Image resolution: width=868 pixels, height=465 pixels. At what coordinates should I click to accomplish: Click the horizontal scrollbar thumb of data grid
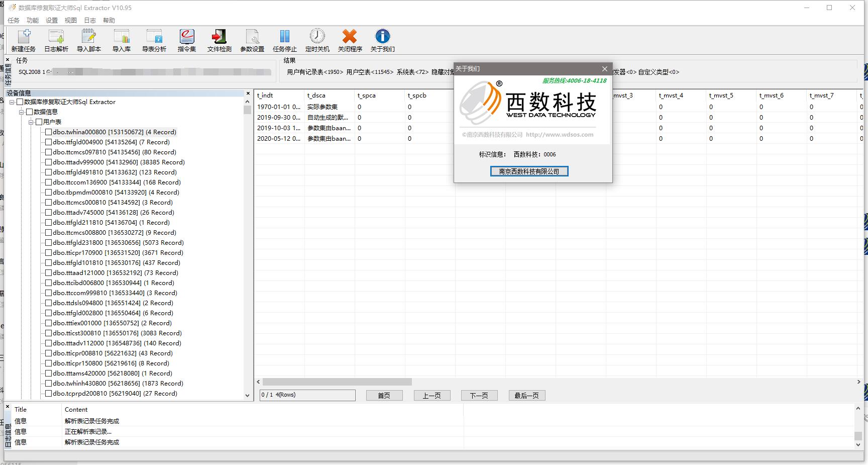click(x=337, y=382)
